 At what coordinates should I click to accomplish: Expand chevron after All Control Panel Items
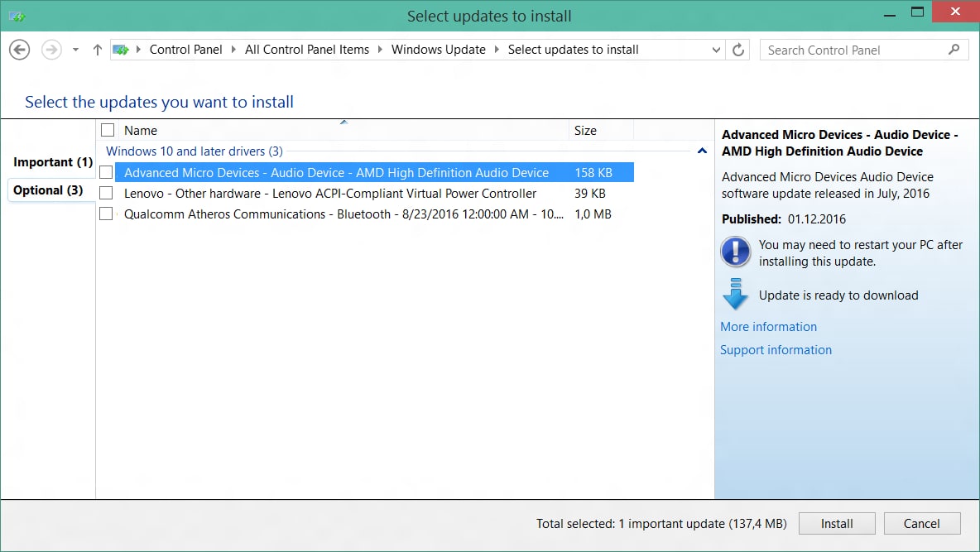[x=380, y=50]
